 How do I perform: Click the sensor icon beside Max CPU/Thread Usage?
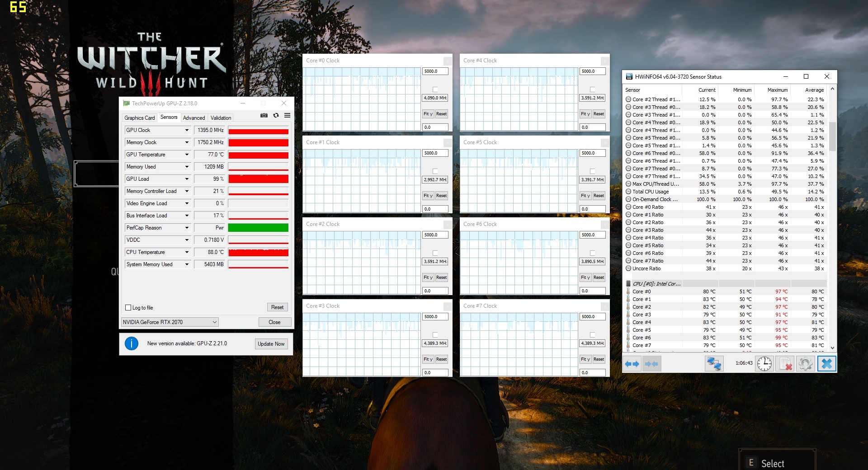(628, 184)
